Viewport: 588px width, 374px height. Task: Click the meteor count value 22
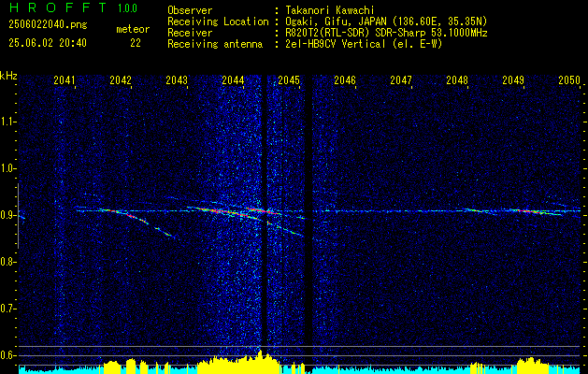pyautogui.click(x=136, y=43)
